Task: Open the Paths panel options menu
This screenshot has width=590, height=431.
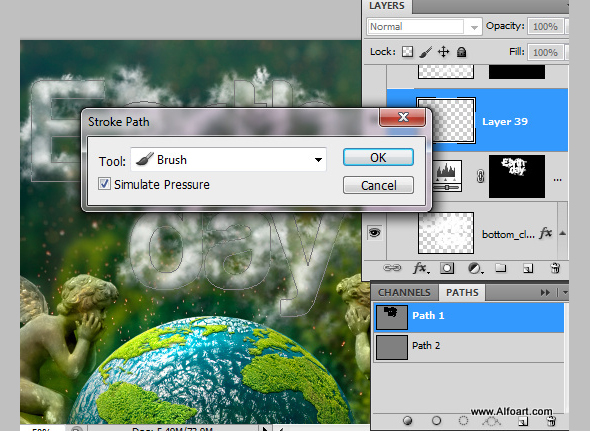Action: click(x=564, y=292)
